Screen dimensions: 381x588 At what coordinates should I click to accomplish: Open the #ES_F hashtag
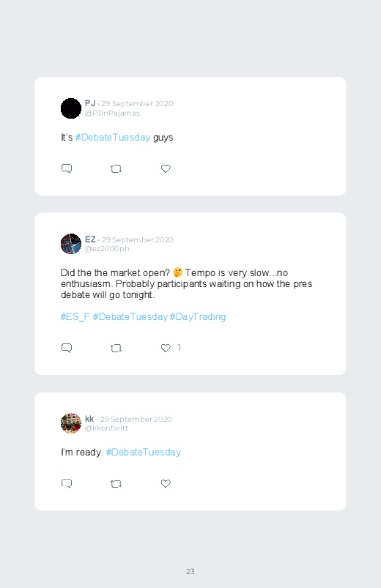[75, 317]
